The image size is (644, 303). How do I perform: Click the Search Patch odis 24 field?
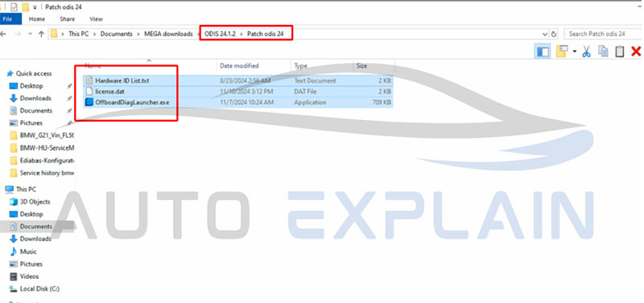602,34
